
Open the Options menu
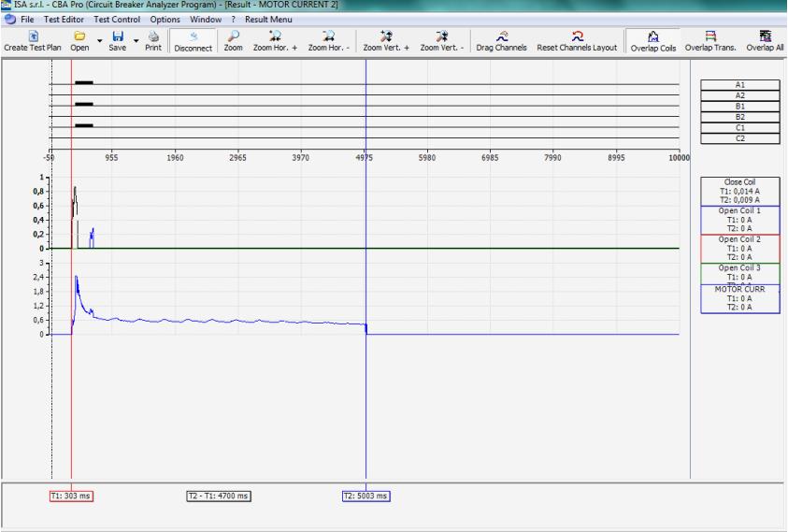165,19
